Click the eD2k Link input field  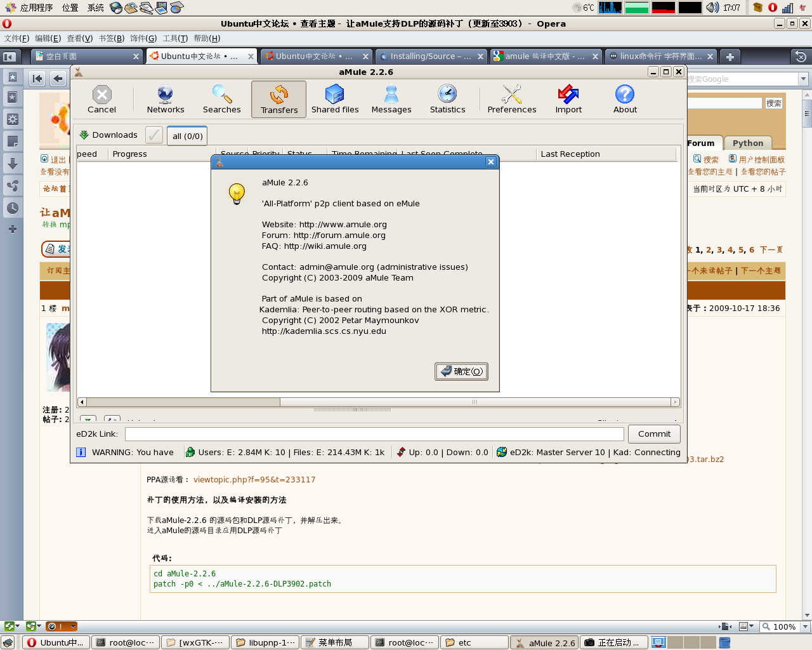(374, 434)
